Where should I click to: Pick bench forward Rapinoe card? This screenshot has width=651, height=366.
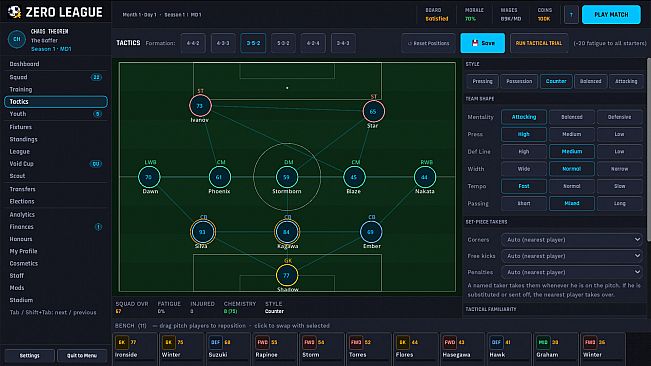point(275,349)
